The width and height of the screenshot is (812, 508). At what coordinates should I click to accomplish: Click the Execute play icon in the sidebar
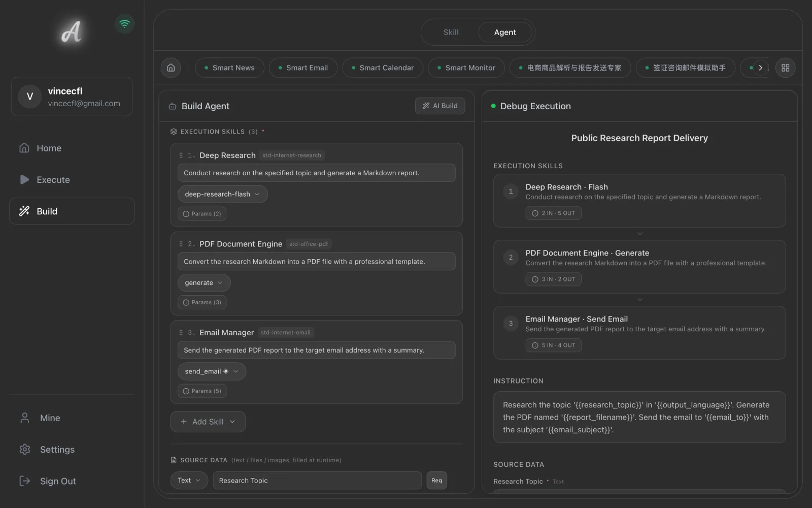point(24,179)
